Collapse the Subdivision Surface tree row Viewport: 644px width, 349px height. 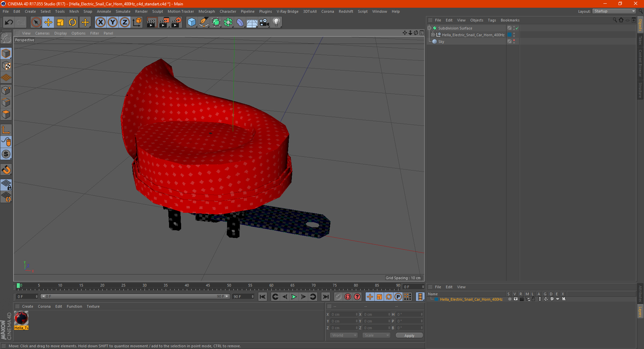click(429, 28)
